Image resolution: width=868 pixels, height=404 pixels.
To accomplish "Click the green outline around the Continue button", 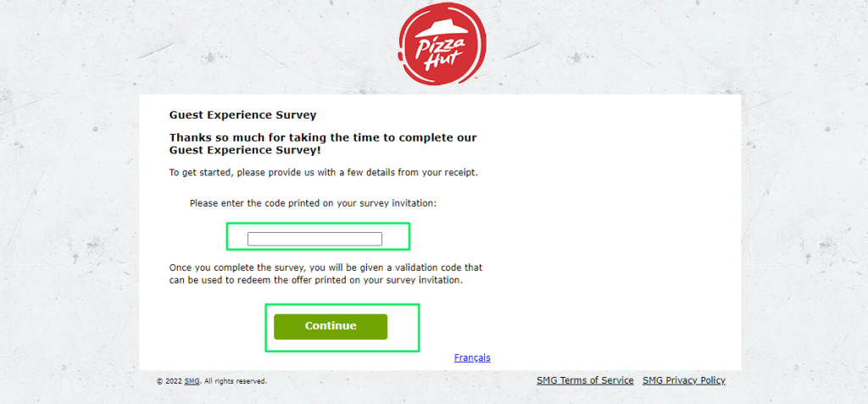I will tap(342, 305).
